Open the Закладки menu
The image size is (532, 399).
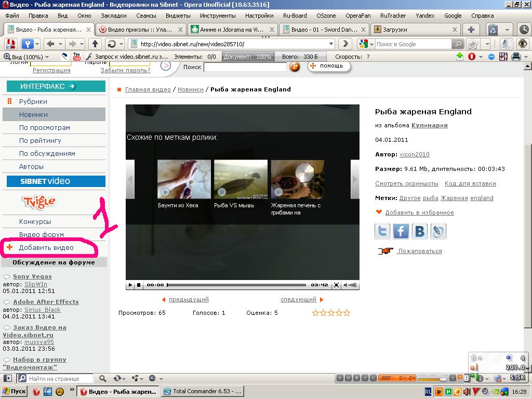point(113,16)
